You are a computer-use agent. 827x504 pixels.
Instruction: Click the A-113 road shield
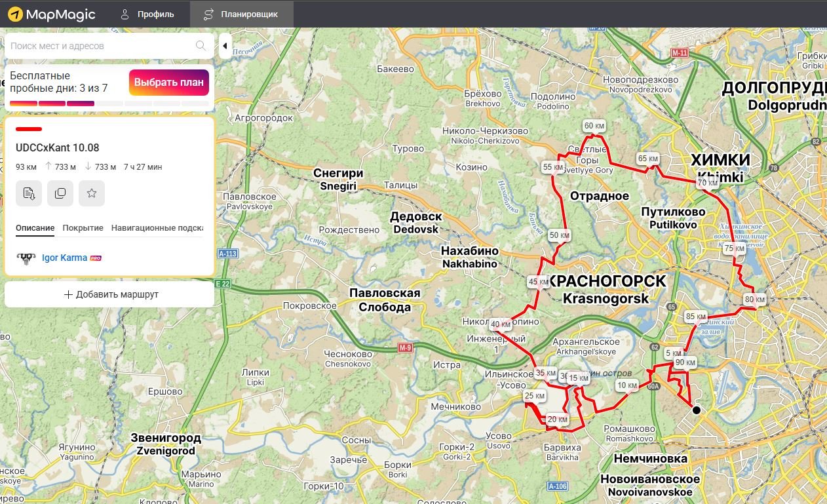click(x=227, y=253)
